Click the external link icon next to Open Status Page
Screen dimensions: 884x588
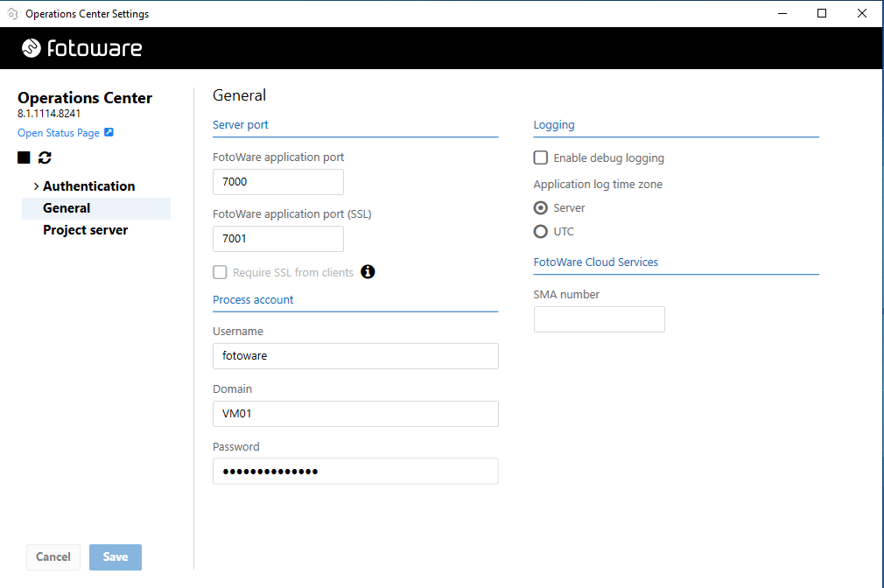[109, 132]
